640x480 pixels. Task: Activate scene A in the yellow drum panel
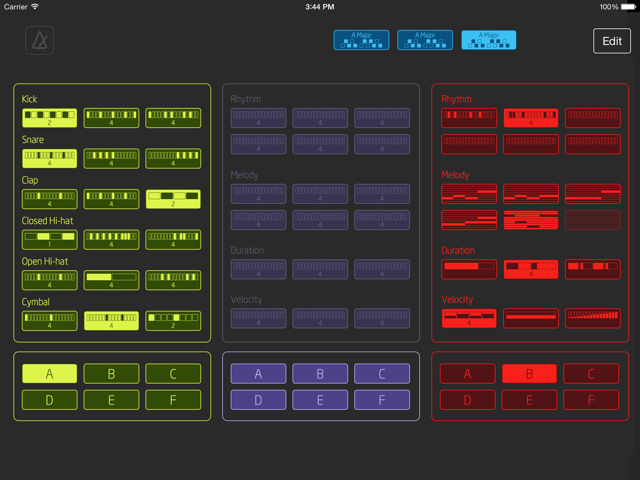point(49,374)
